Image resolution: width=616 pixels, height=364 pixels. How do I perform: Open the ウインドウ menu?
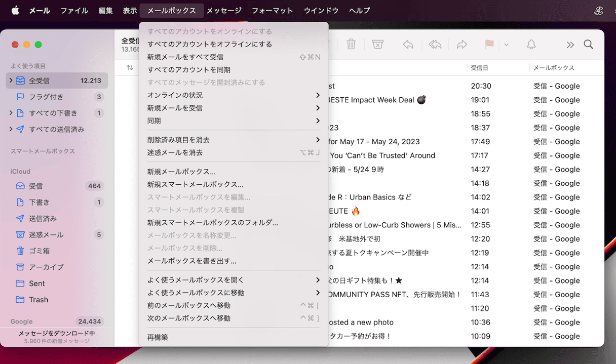point(321,10)
